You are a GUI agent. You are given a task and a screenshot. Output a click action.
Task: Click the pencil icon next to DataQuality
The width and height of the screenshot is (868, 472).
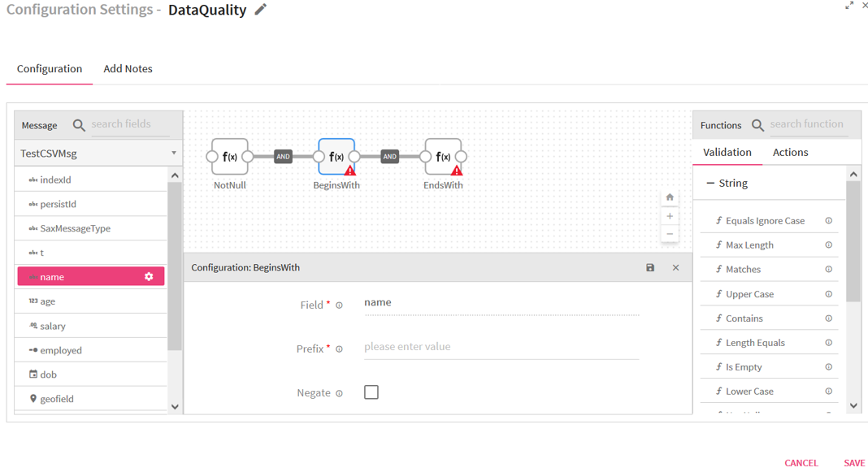click(260, 10)
